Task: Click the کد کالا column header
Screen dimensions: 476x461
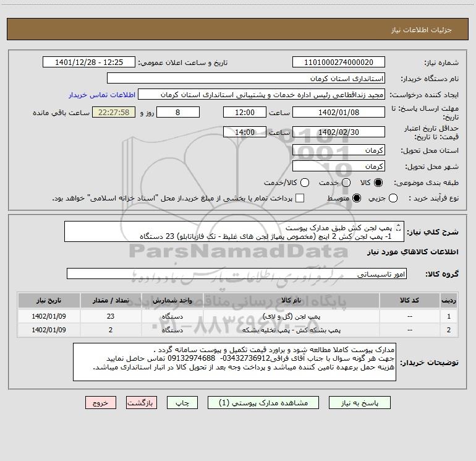Action: (x=409, y=300)
